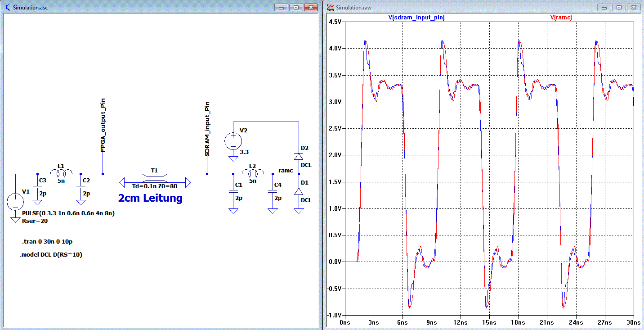Click the PULSE source value text
Screen dimensions: 644x330
68,213
